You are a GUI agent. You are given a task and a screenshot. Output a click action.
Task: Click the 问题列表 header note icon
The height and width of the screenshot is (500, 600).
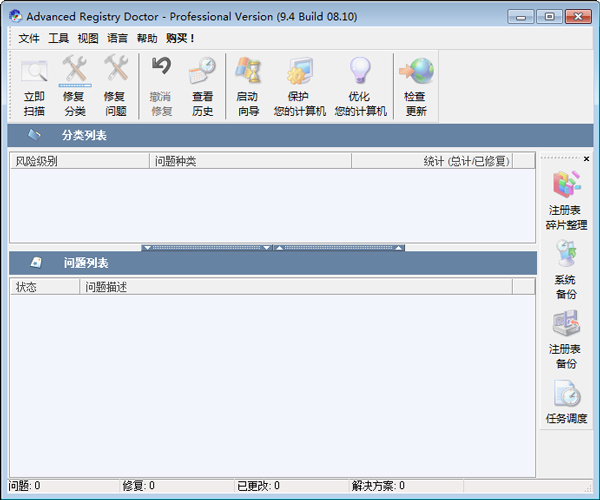36,263
